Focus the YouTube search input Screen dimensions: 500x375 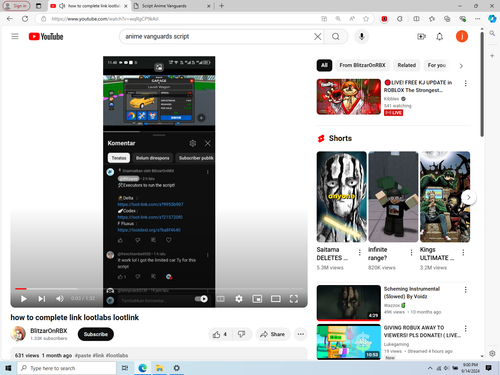[217, 36]
